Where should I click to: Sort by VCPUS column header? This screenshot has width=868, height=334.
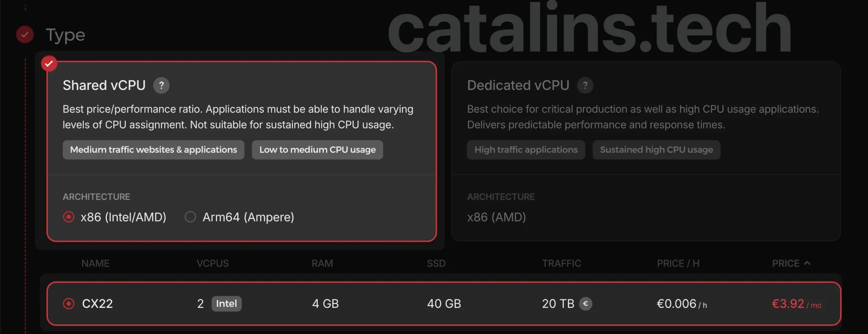click(213, 264)
